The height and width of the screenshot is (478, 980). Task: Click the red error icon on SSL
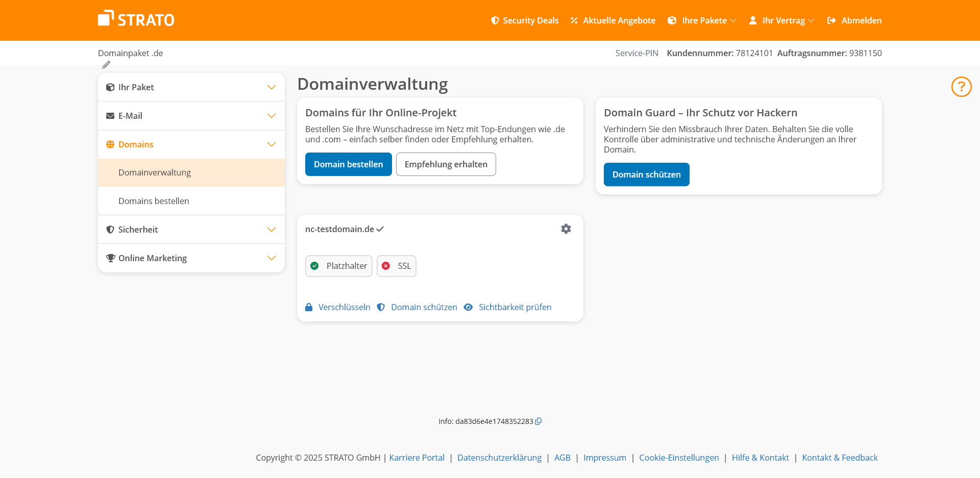tap(386, 266)
